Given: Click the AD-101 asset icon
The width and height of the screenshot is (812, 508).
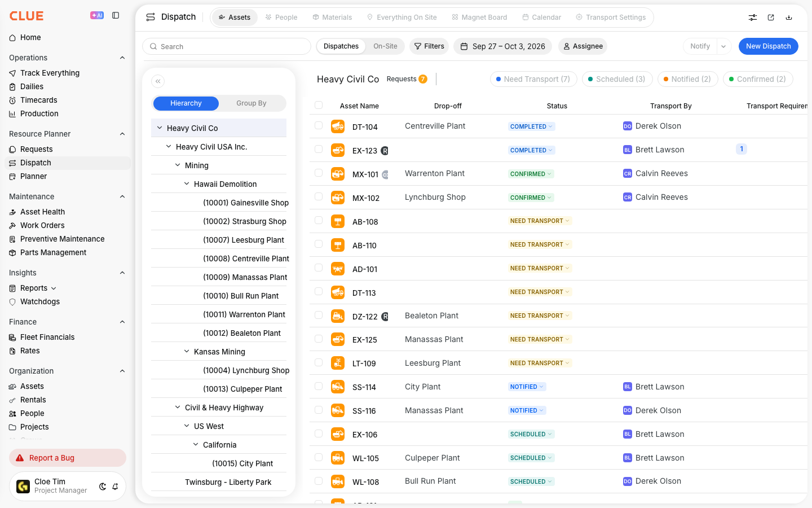Looking at the screenshot, I should point(338,269).
